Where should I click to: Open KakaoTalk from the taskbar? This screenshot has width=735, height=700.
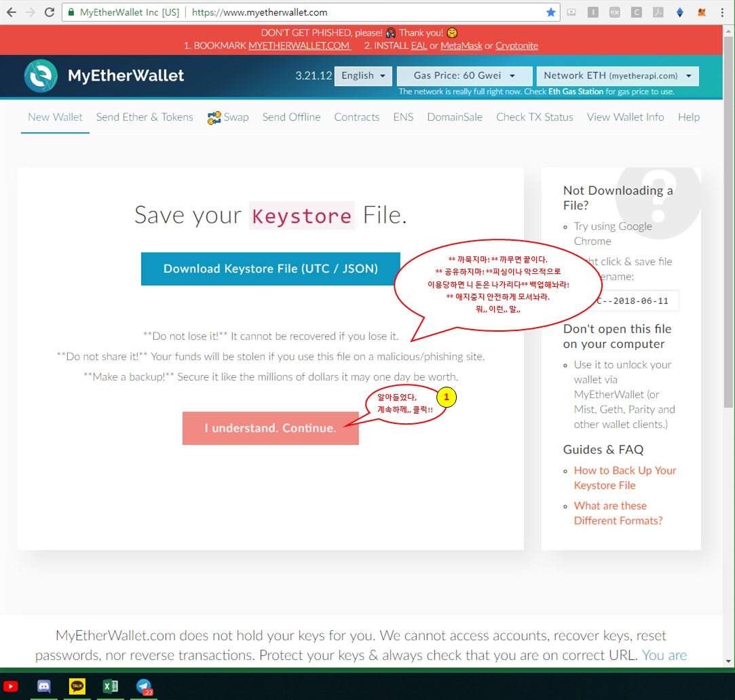point(77,686)
